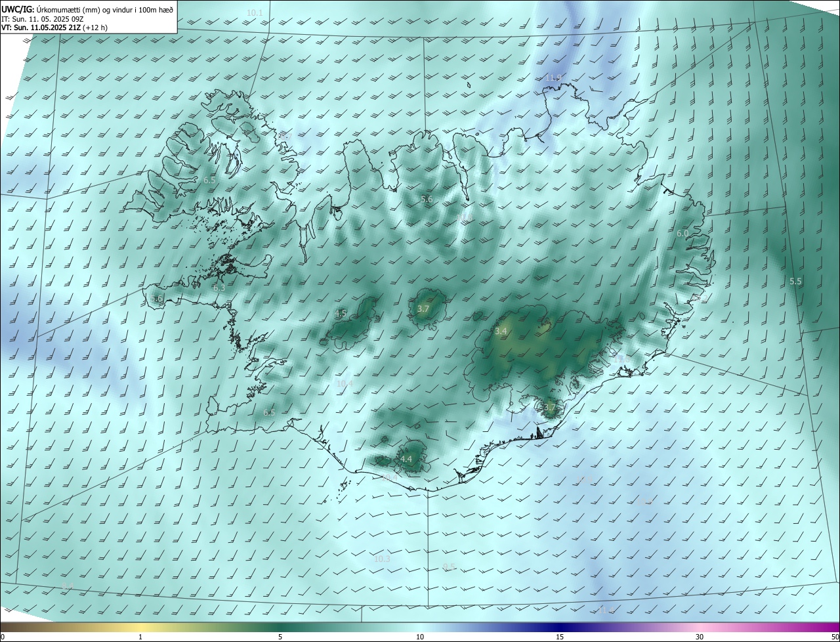Click the '10.3' value label on the map
This screenshot has height=642, width=840.
tap(382, 559)
